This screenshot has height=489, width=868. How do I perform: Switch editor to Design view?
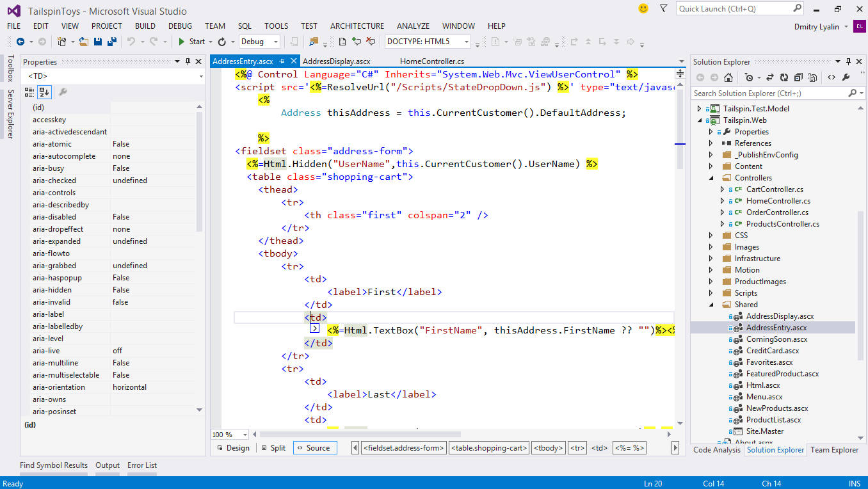pyautogui.click(x=232, y=448)
